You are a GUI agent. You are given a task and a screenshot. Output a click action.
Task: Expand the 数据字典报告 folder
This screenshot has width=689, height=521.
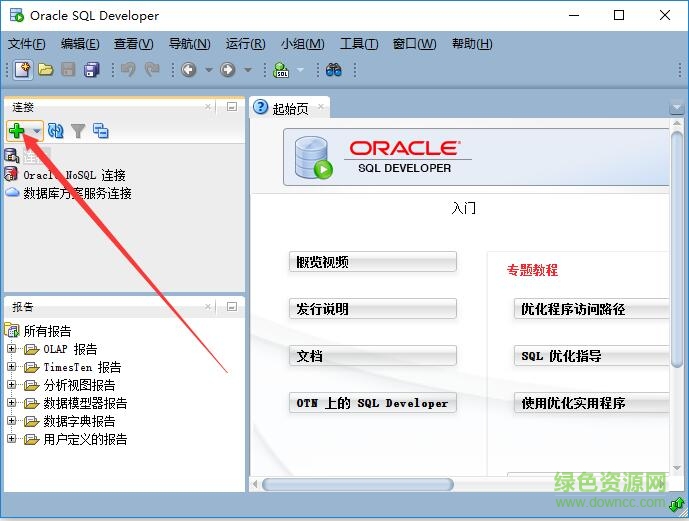(x=12, y=420)
